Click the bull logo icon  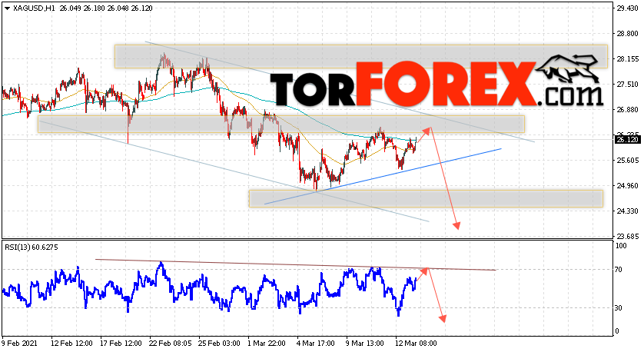click(x=567, y=69)
